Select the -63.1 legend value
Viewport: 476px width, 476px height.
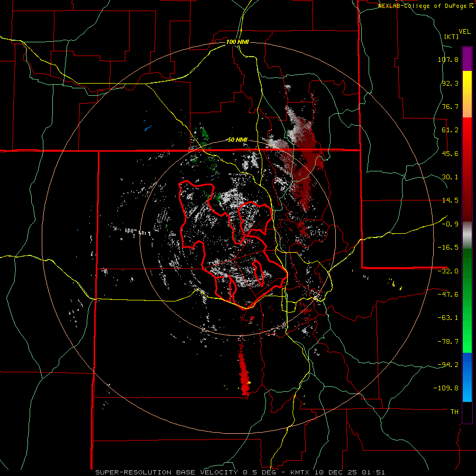[x=448, y=318]
